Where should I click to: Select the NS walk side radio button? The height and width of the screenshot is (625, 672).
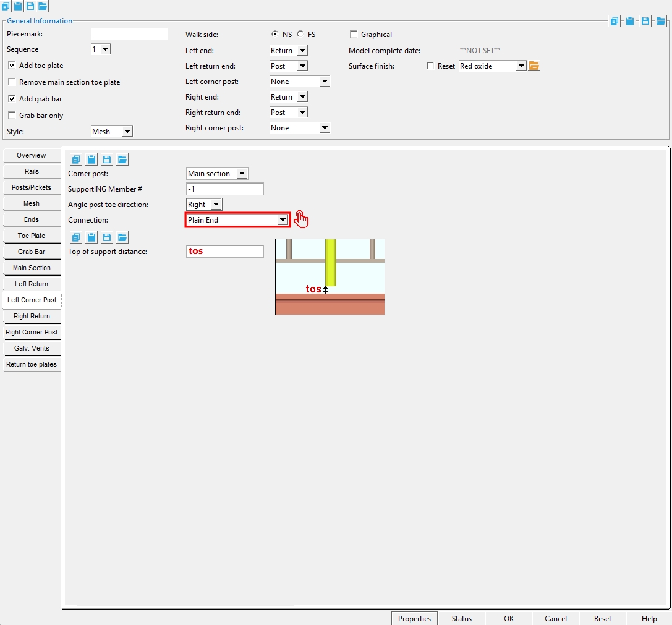click(x=274, y=33)
